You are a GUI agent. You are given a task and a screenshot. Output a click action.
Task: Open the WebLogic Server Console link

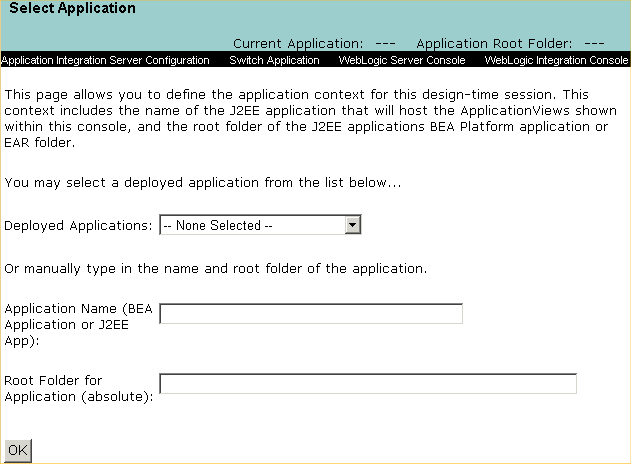click(x=402, y=60)
